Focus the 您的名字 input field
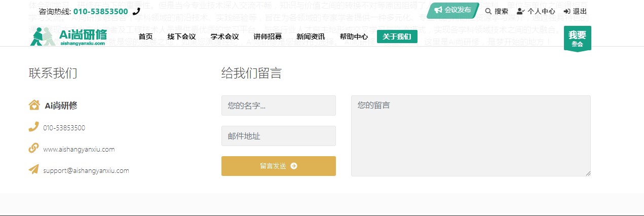 279,105
